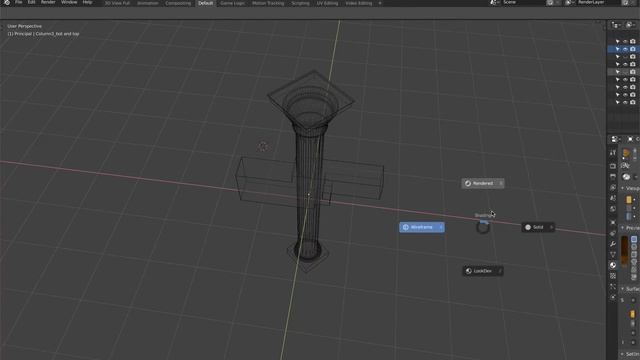Click the yellow viewport color swatch

(x=629, y=200)
